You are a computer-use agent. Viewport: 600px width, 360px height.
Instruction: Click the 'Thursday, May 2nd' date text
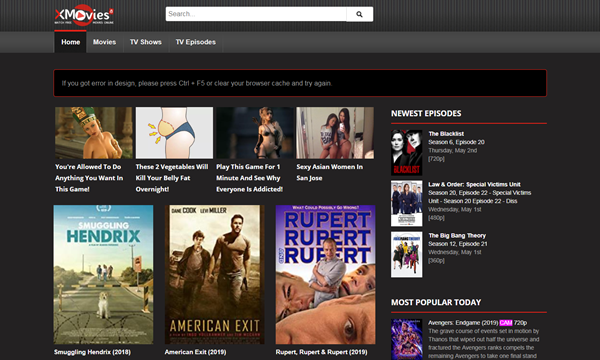(x=453, y=150)
